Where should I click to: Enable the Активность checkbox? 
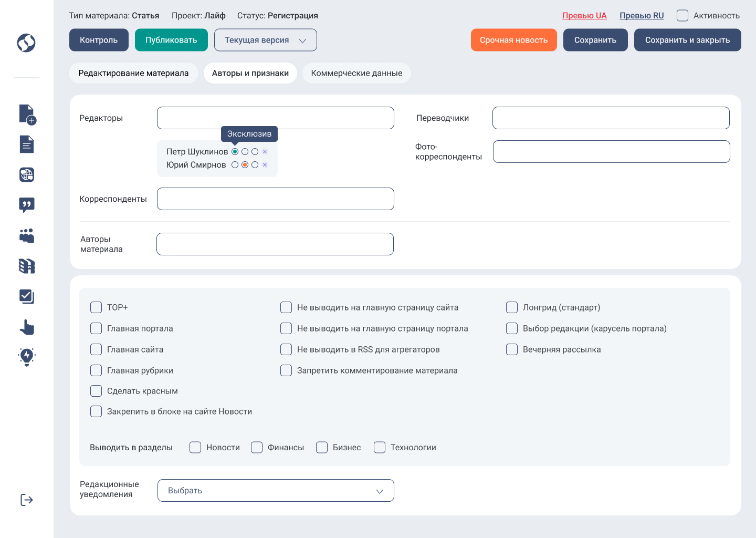click(682, 16)
